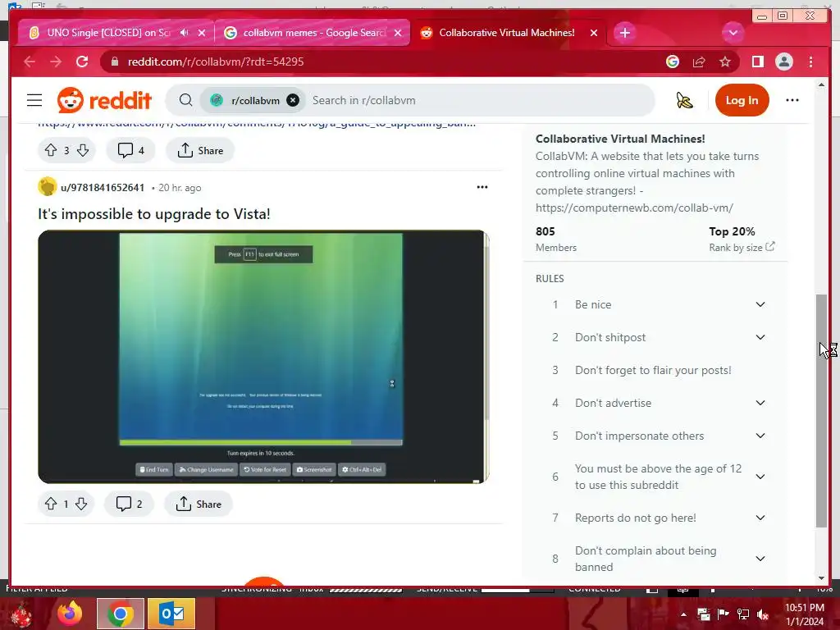Open Chrome from the taskbar
840x630 pixels.
[x=120, y=614]
